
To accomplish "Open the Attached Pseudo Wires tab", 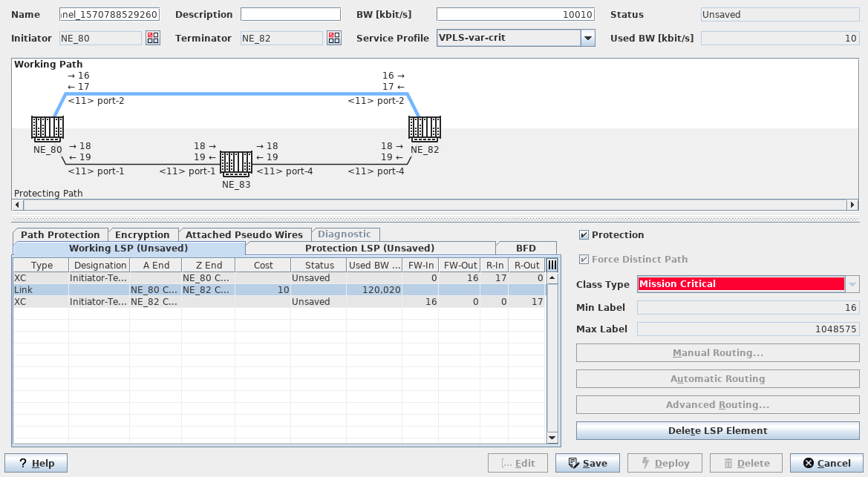I will pos(244,234).
